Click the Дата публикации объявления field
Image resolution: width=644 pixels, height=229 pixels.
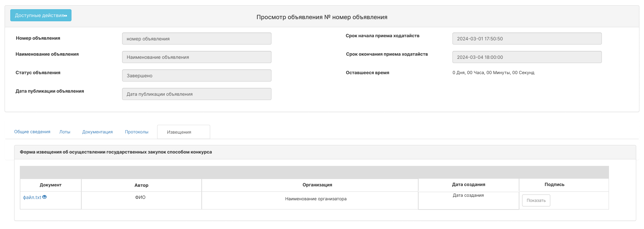(197, 94)
